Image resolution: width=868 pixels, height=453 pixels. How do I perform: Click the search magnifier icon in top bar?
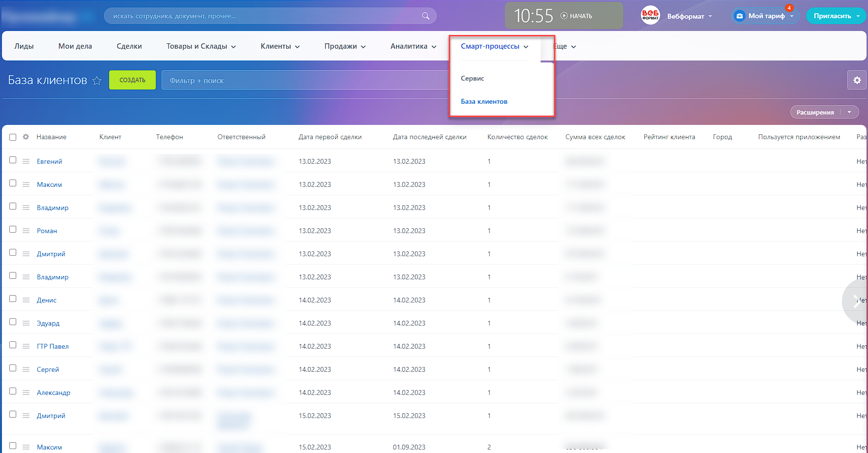[x=426, y=16]
